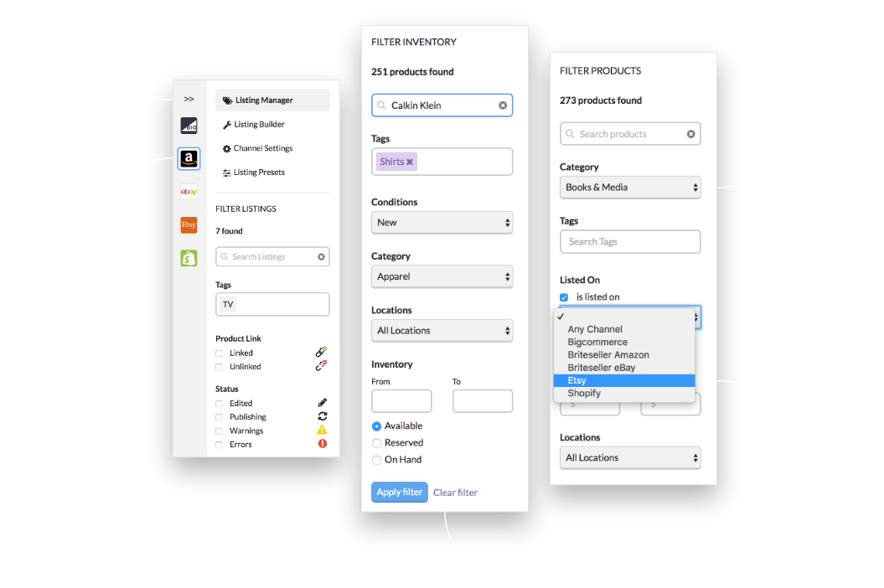Open Filter Inventory All Locations dropdown
The height and width of the screenshot is (588, 884).
pyautogui.click(x=442, y=331)
